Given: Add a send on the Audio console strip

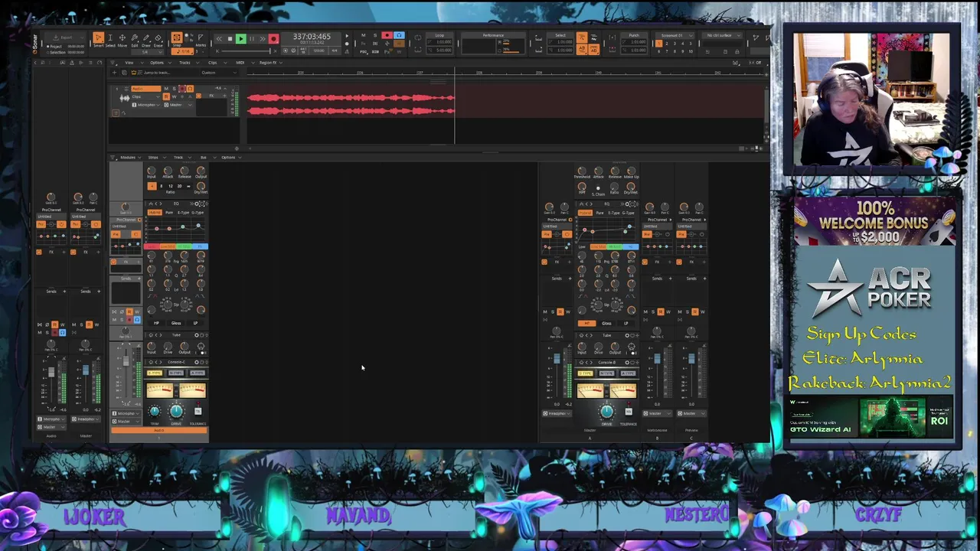Looking at the screenshot, I should point(139,279).
